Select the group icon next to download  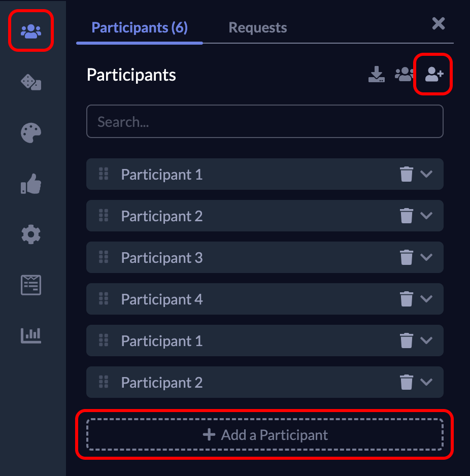tap(405, 74)
